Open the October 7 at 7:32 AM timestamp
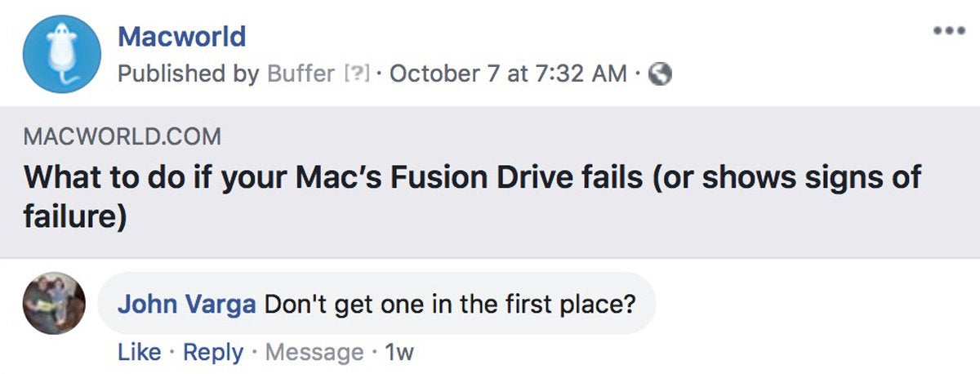 point(510,74)
